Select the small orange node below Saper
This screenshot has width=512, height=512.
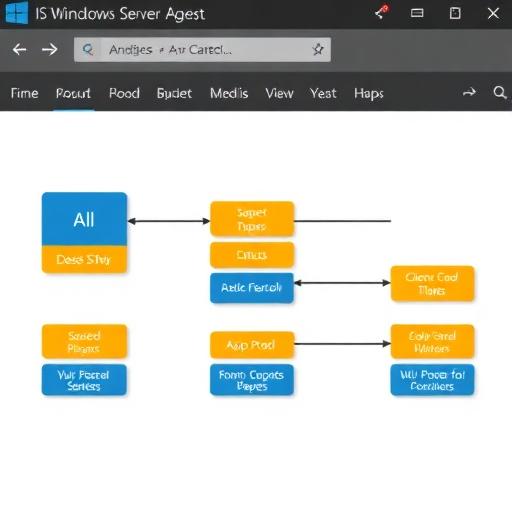[252, 255]
